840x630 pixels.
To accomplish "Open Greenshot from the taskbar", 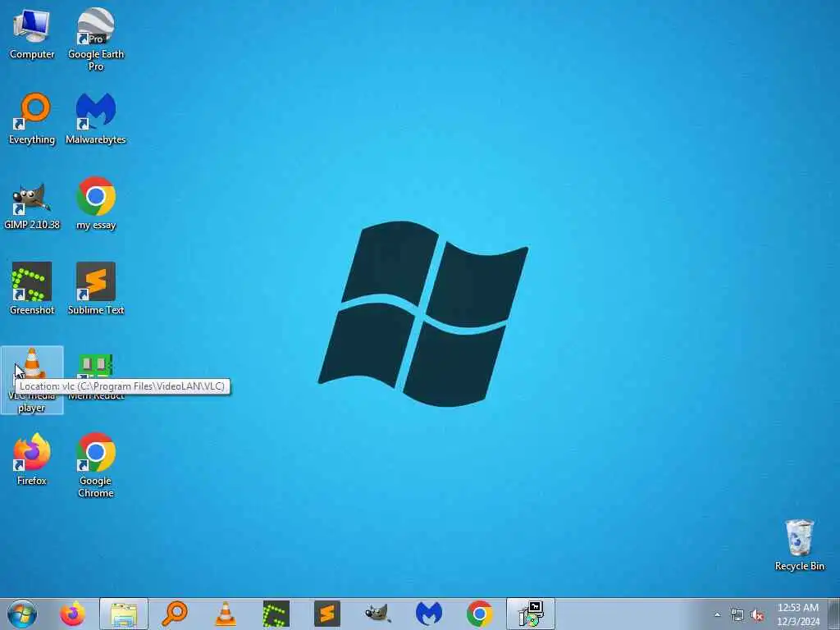I will coord(276,614).
